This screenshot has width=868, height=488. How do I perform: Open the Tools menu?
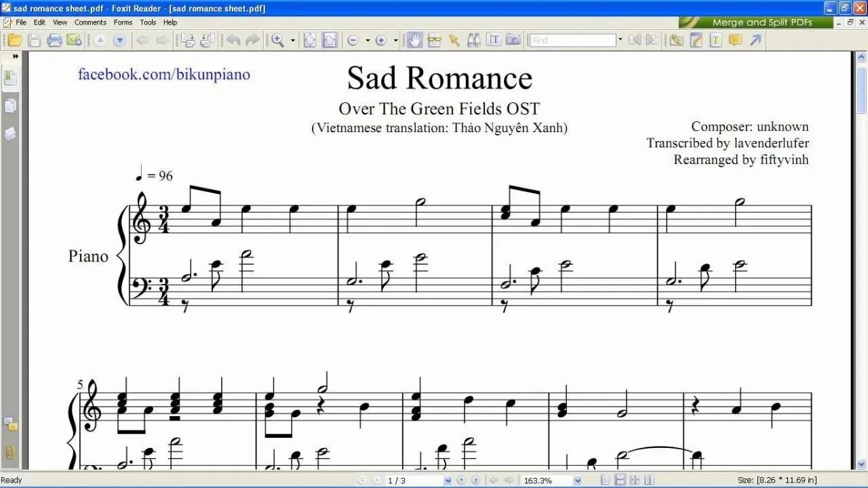click(x=148, y=22)
